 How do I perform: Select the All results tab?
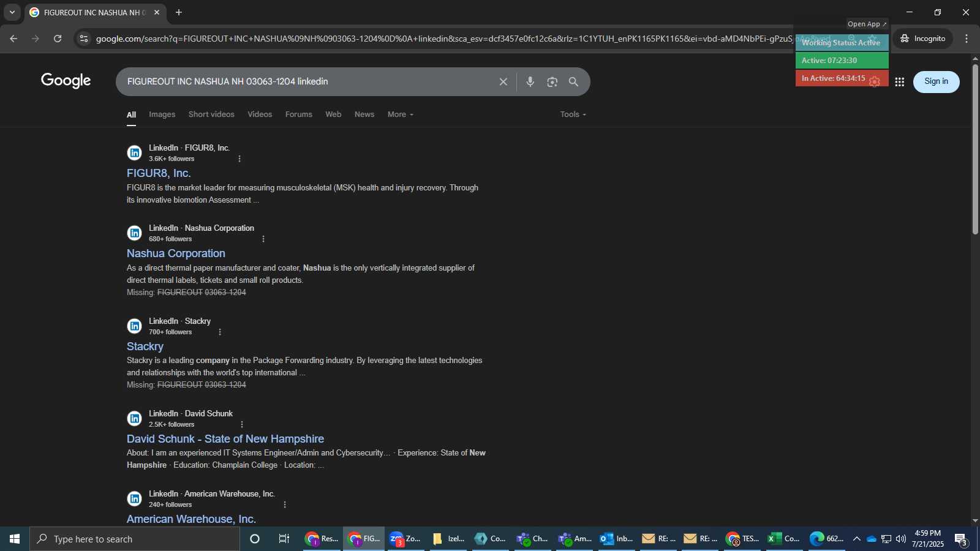pyautogui.click(x=131, y=114)
